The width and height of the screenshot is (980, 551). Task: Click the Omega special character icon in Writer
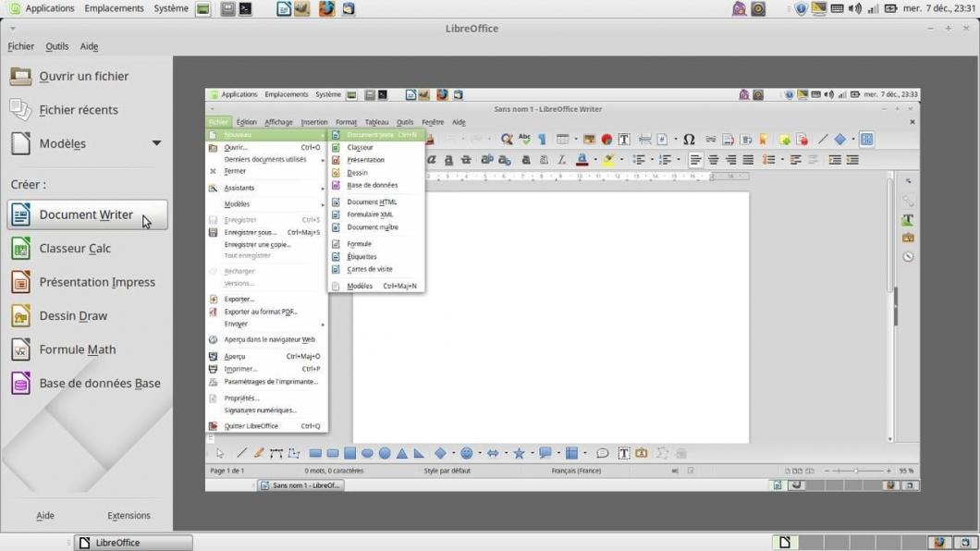pos(689,140)
